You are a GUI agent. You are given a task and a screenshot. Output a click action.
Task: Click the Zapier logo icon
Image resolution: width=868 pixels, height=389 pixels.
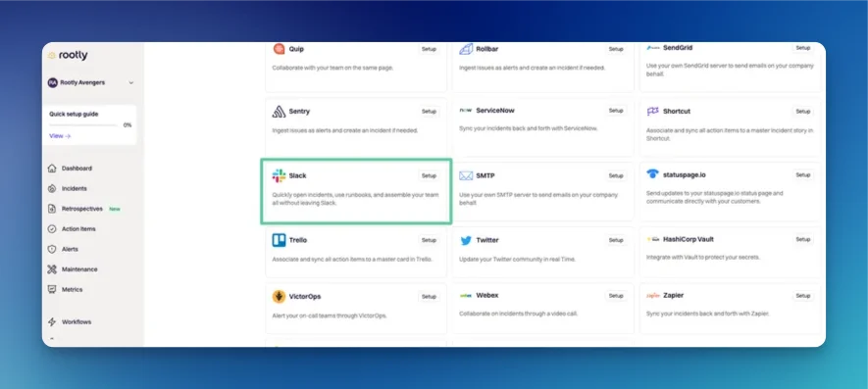[653, 296]
